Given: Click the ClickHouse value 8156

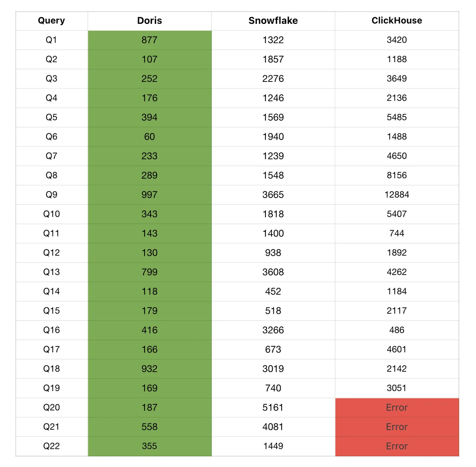Looking at the screenshot, I should [396, 176].
